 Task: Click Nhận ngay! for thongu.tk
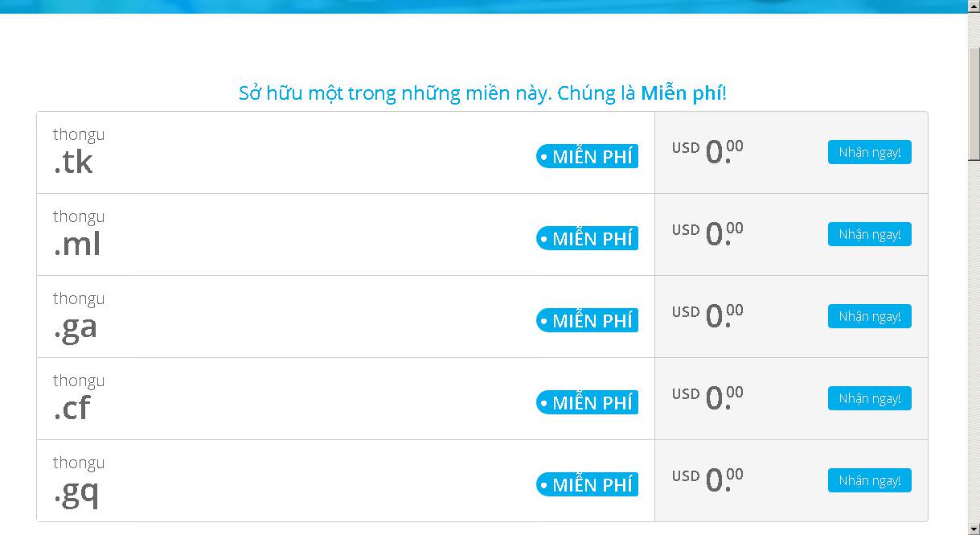point(869,152)
